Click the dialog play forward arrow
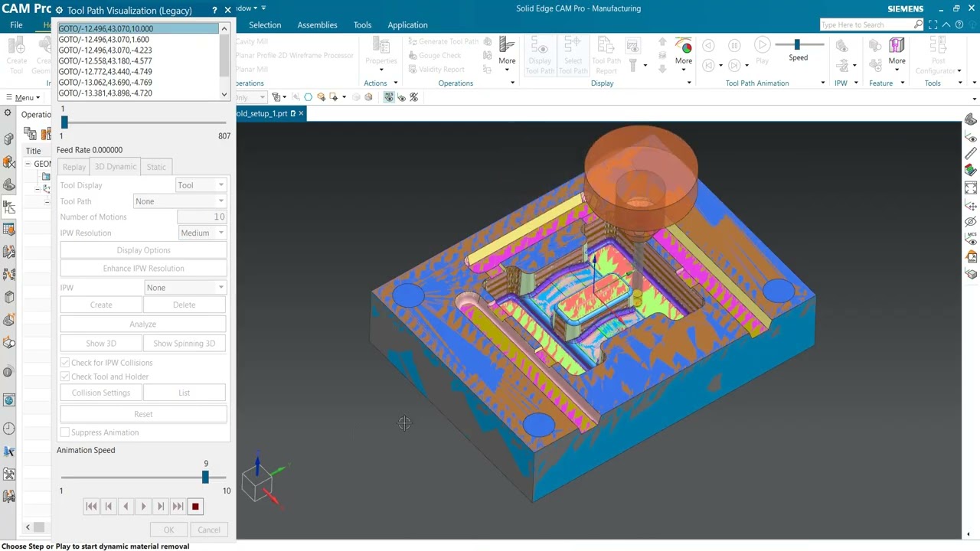 click(143, 507)
